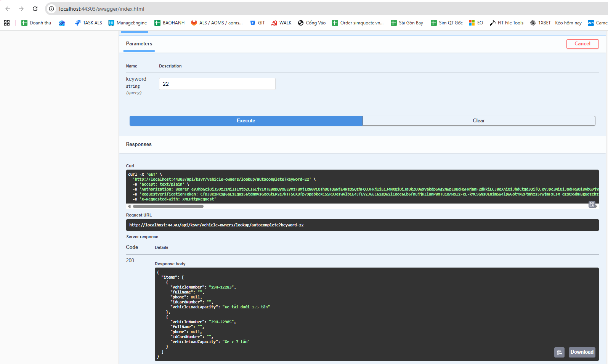Open the GIT bookmark
The width and height of the screenshot is (608, 364).
(x=257, y=23)
